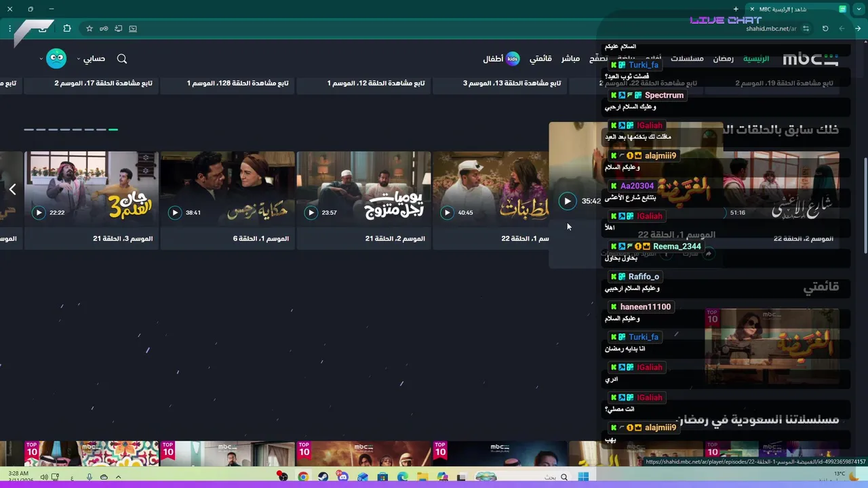Viewport: 868px width, 488px height.
Task: Bookmark this page with star icon
Action: pyautogui.click(x=89, y=28)
